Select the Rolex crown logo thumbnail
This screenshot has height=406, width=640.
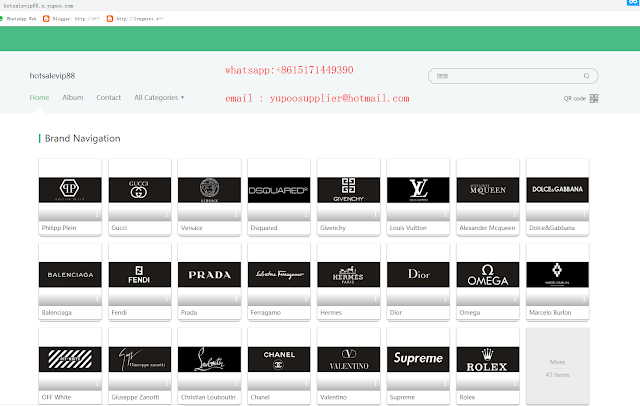coord(488,359)
